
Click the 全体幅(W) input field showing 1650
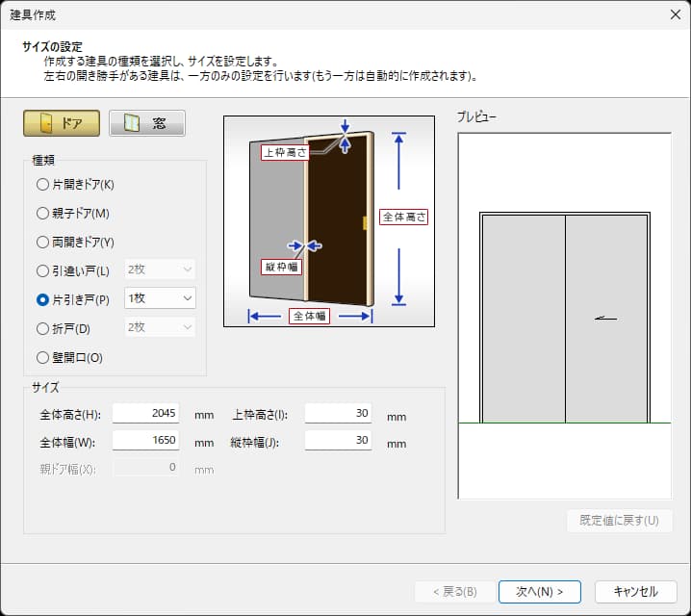[x=146, y=440]
